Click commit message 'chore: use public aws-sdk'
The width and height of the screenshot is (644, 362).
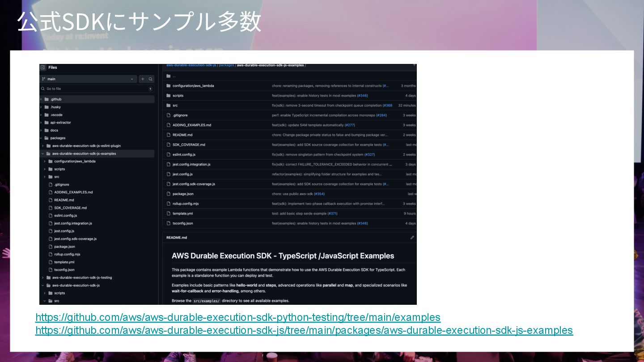(x=292, y=194)
